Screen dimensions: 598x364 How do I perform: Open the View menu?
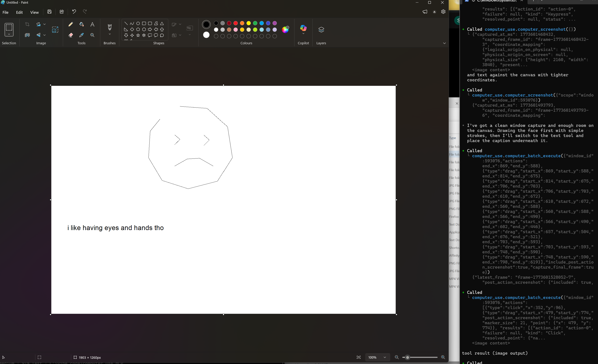pos(34,12)
